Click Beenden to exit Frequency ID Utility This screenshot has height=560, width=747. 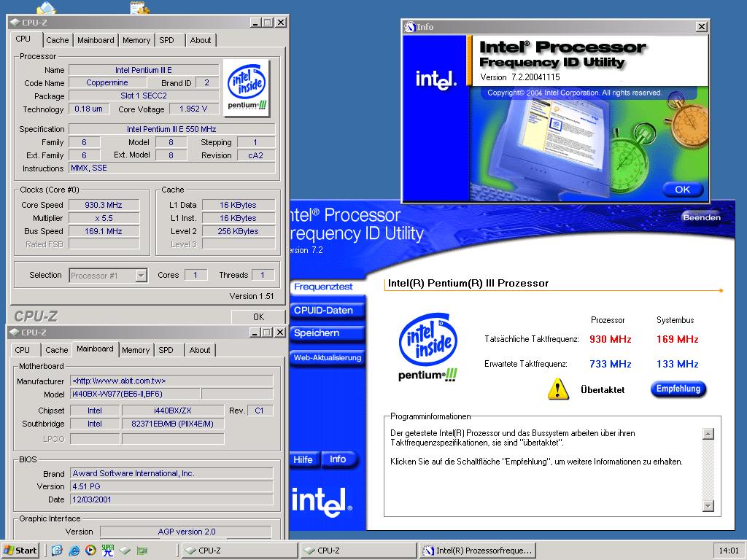[701, 217]
